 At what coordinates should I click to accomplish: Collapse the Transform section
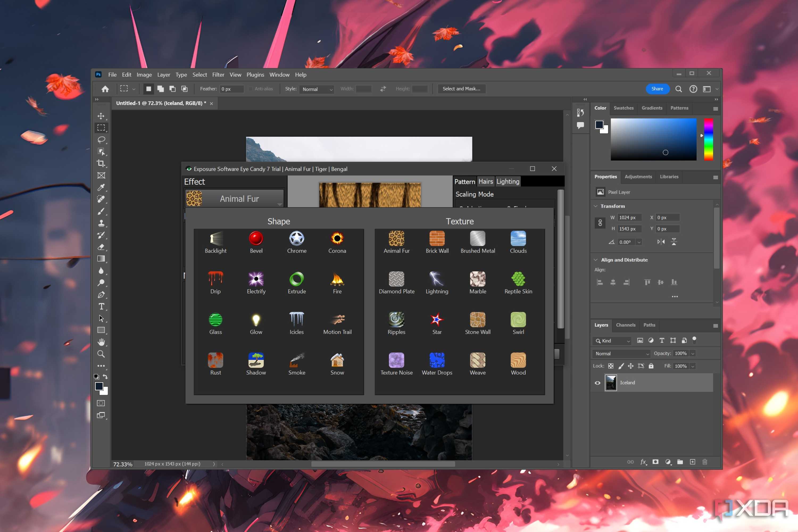(x=596, y=206)
